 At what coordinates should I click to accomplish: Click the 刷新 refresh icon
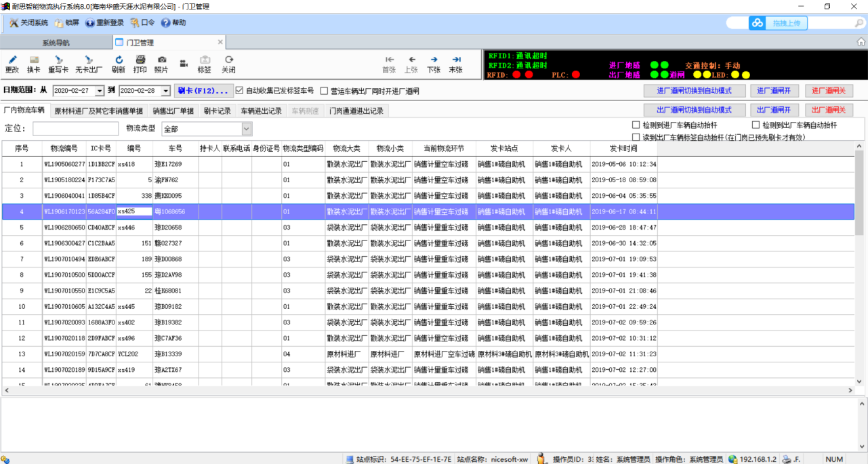coord(119,60)
